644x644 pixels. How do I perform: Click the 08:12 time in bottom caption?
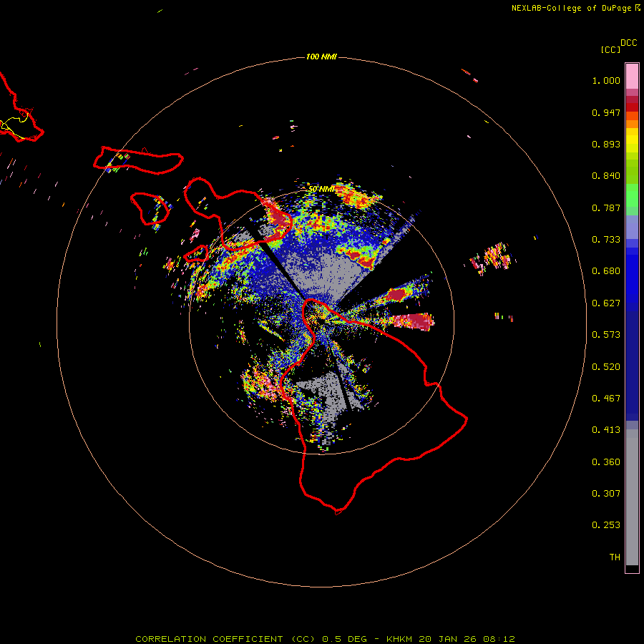pos(499,639)
